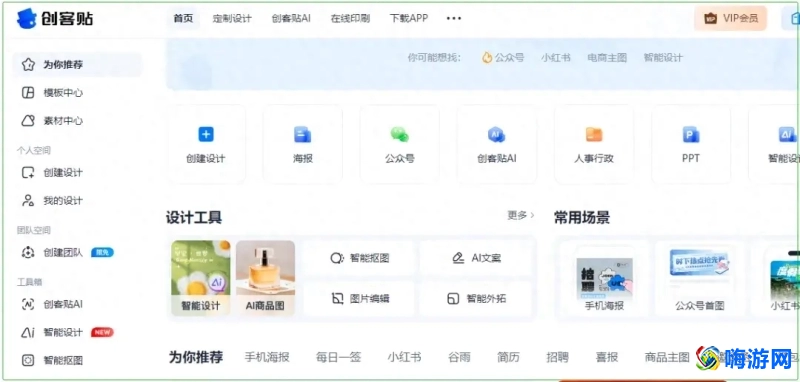Select the 小红书 suggested search
Screen dimensions: 800x382
(x=556, y=58)
